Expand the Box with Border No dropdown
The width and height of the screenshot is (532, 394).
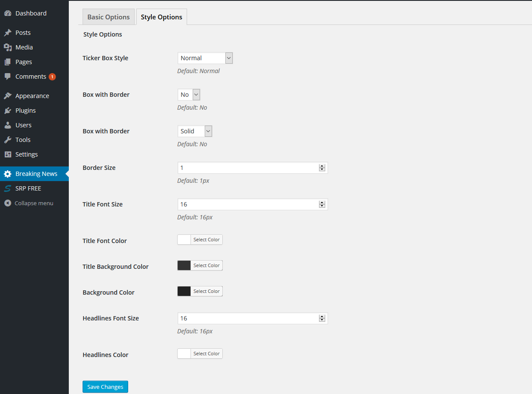pyautogui.click(x=189, y=95)
